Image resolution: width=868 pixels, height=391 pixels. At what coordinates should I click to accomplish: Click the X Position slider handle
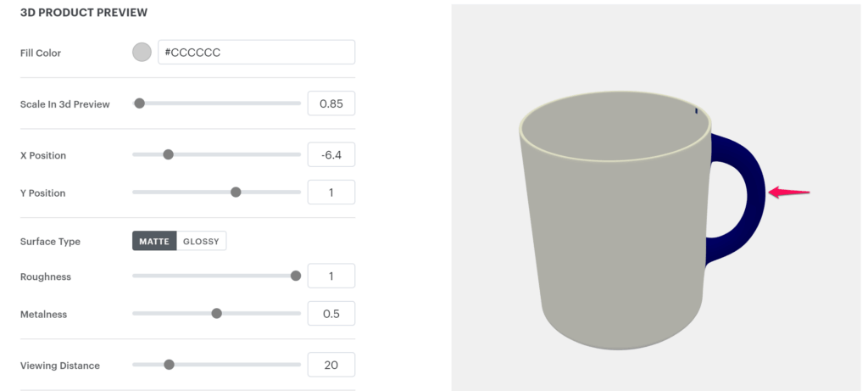coord(168,154)
